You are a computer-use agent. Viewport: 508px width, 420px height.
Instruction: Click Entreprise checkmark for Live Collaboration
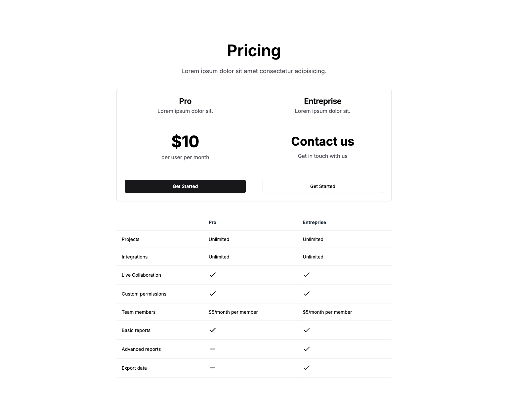[x=307, y=275]
